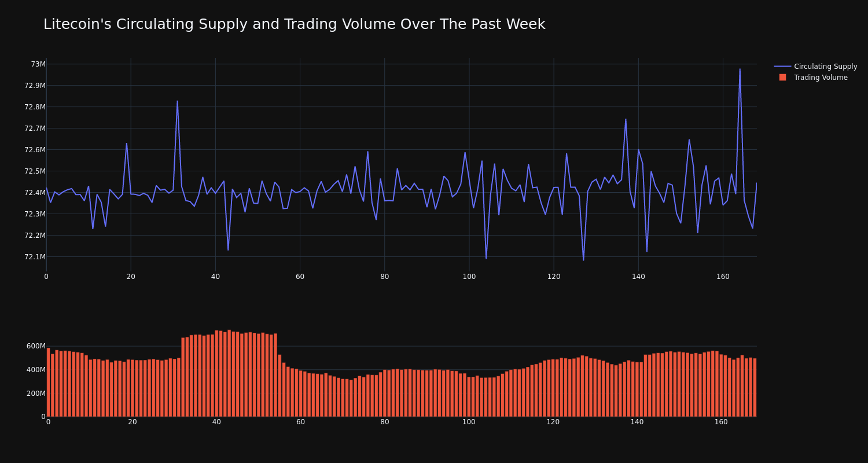Toggle Circulating Supply legend entry
Image resolution: width=868 pixels, height=463 pixels.
(x=815, y=67)
